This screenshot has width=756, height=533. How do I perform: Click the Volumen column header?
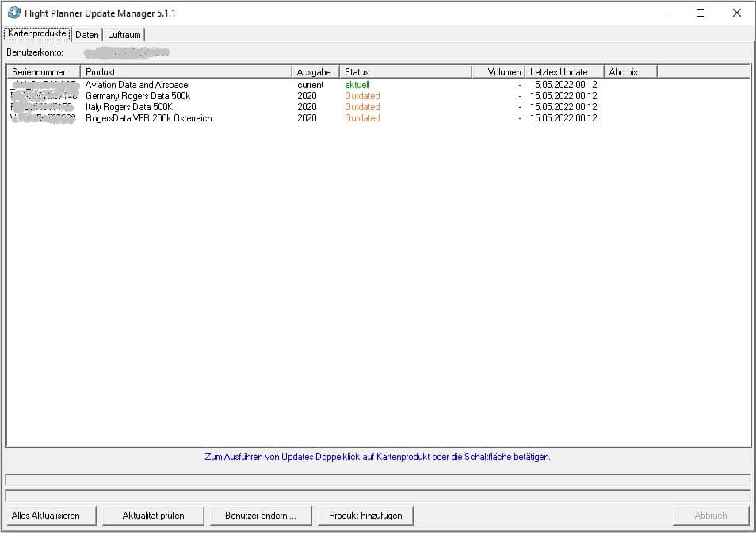[x=498, y=72]
